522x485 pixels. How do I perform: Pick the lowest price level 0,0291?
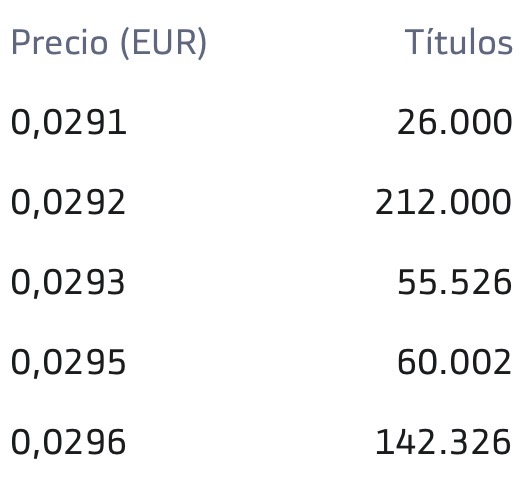click(x=69, y=123)
